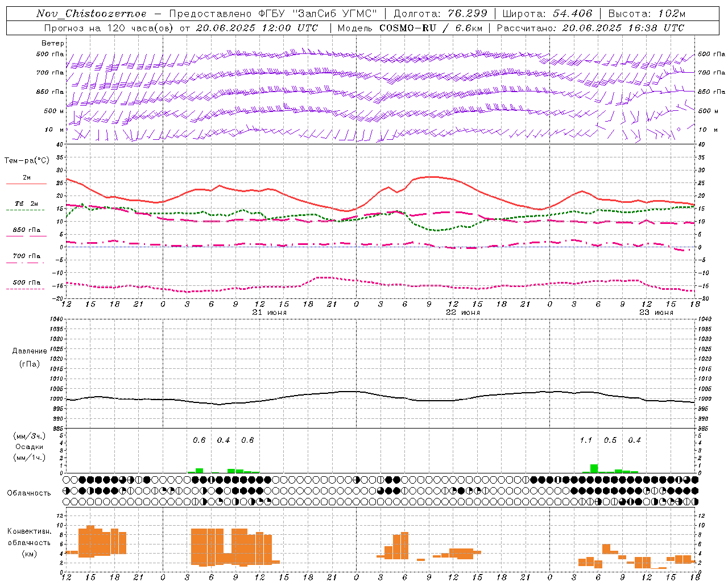Image resolution: width=728 pixels, height=582 pixels.
Task: Click the (мм/3ч.) precipitation unit label
Action: pos(30,436)
